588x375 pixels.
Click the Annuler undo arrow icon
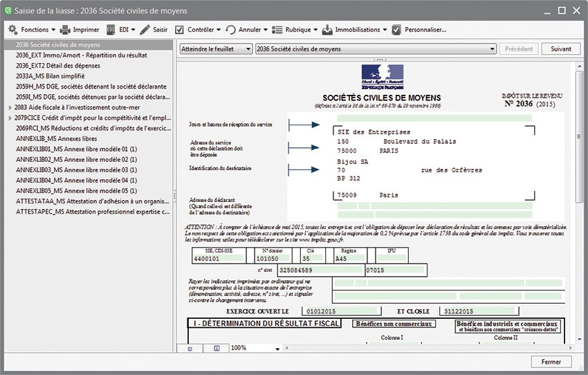point(230,30)
